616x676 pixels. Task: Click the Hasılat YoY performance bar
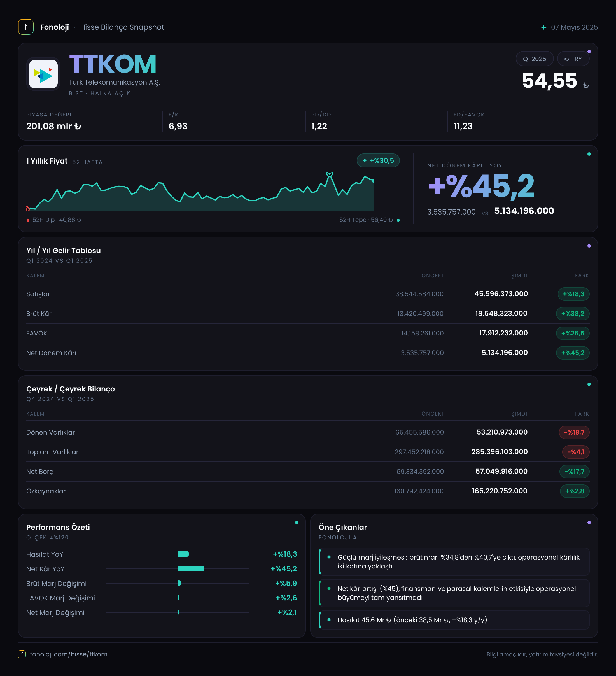click(x=183, y=554)
